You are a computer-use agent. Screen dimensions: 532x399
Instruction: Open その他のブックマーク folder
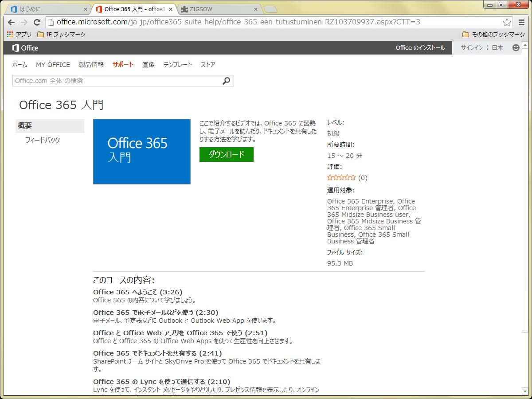click(493, 34)
